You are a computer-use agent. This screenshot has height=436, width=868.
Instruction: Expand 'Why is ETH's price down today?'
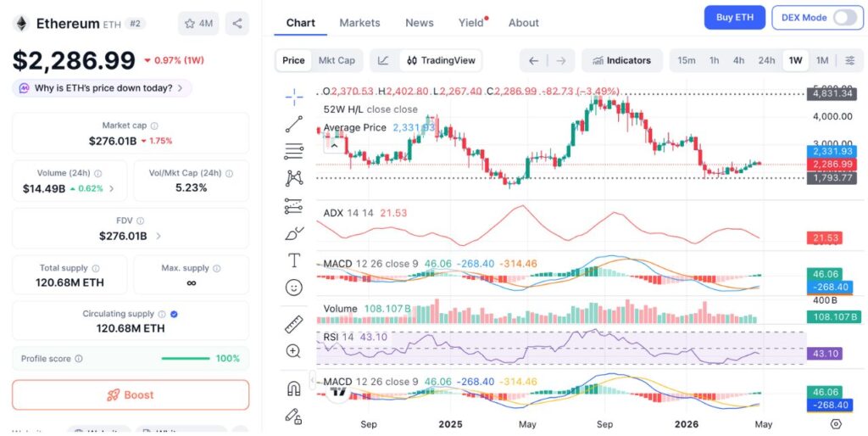click(102, 88)
